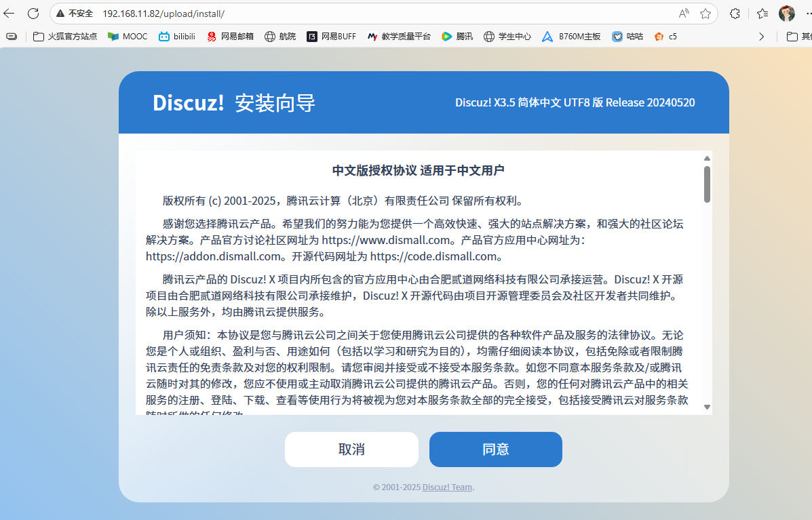Add page to favorites with star icon
The height and width of the screenshot is (520, 812).
tap(705, 14)
